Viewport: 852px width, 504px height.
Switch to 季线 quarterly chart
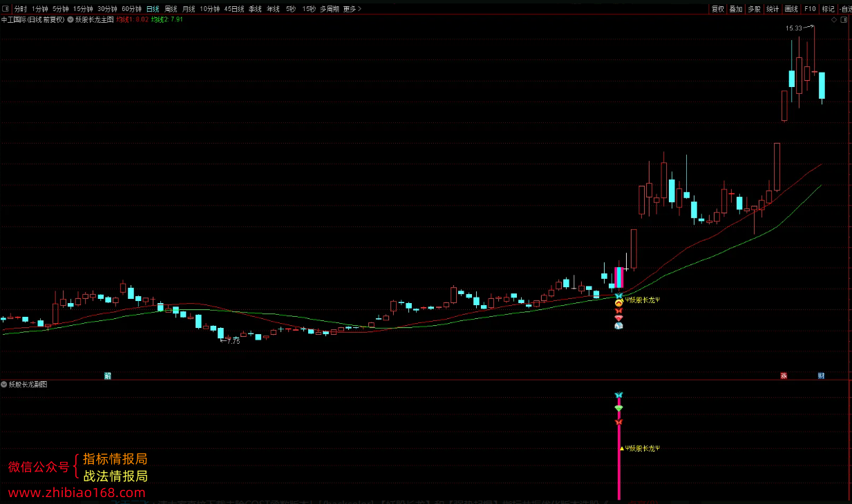click(x=255, y=9)
